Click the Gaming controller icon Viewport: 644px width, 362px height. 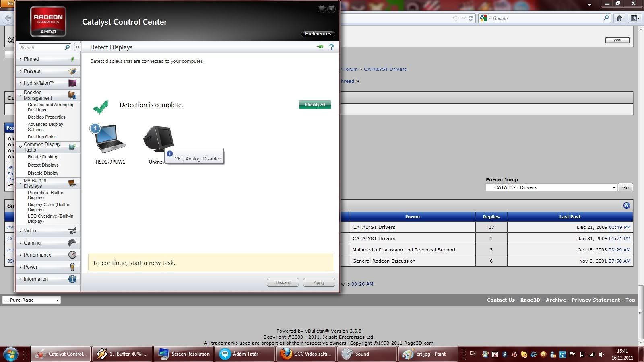(x=72, y=243)
